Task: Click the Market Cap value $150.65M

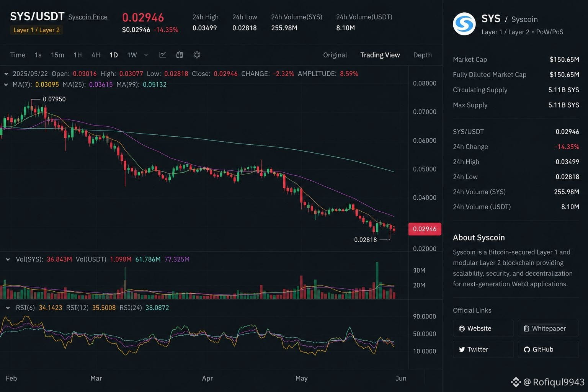Action: pos(564,59)
